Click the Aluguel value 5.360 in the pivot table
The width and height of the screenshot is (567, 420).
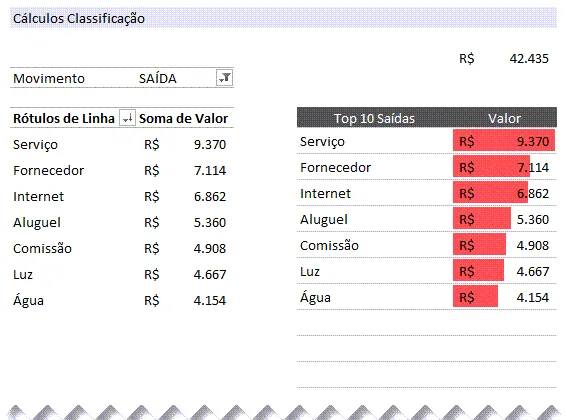(210, 222)
